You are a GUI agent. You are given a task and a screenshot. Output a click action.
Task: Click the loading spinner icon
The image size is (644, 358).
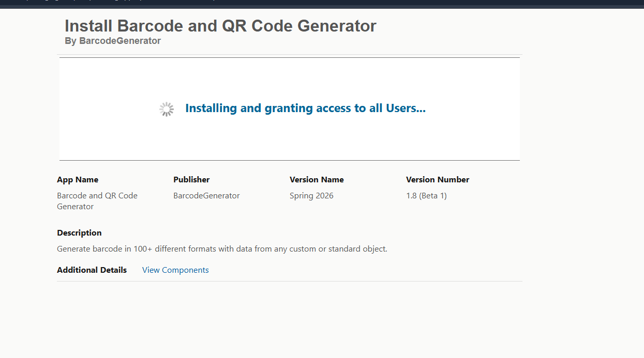167,109
